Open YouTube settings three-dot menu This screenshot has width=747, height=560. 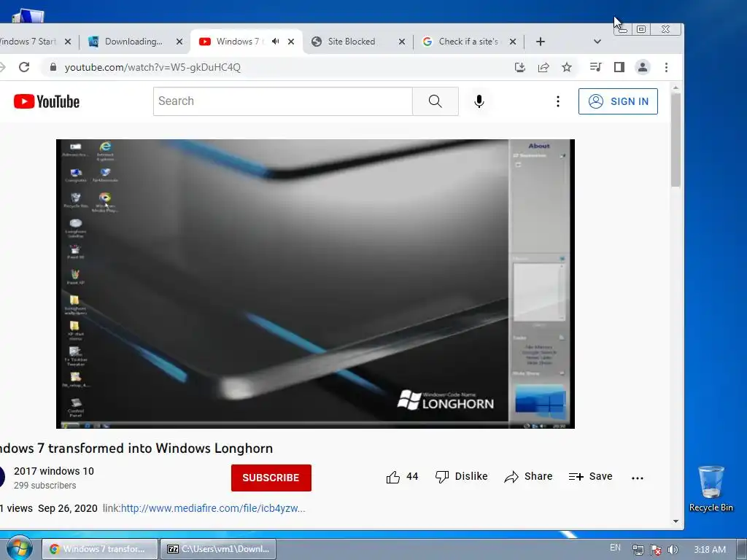558,101
